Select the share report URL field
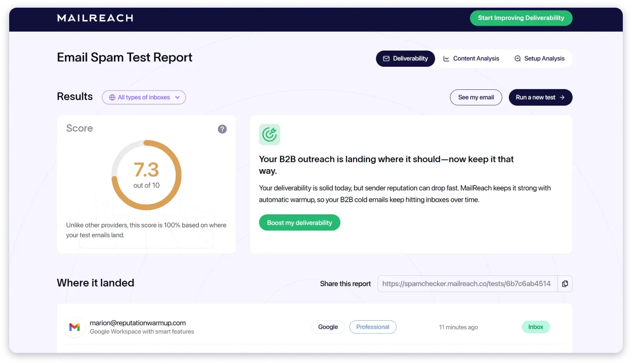The image size is (632, 364). pyautogui.click(x=466, y=283)
